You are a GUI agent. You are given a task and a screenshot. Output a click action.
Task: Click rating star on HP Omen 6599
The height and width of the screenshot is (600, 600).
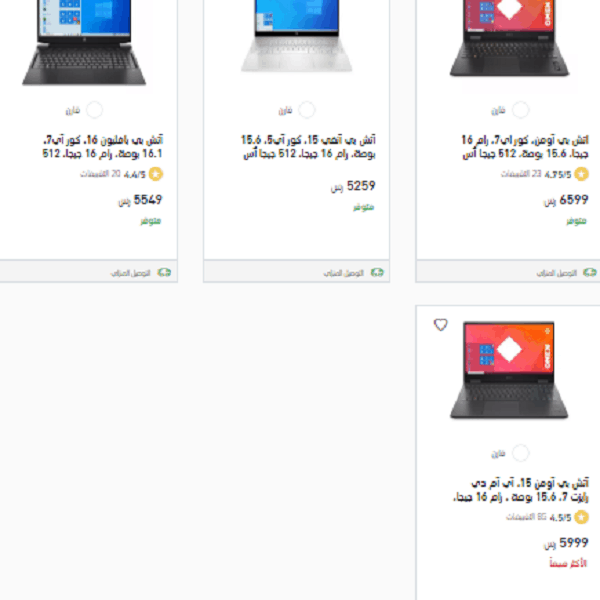tap(581, 174)
